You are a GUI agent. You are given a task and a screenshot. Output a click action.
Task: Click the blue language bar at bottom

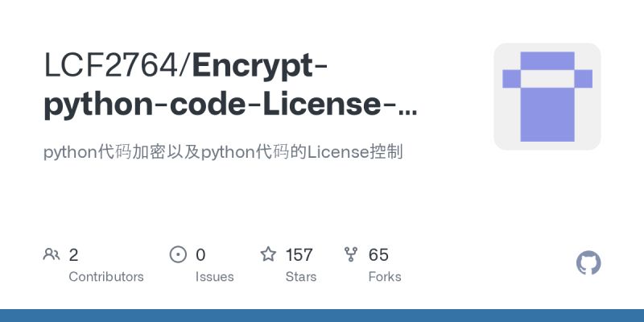(x=322, y=316)
